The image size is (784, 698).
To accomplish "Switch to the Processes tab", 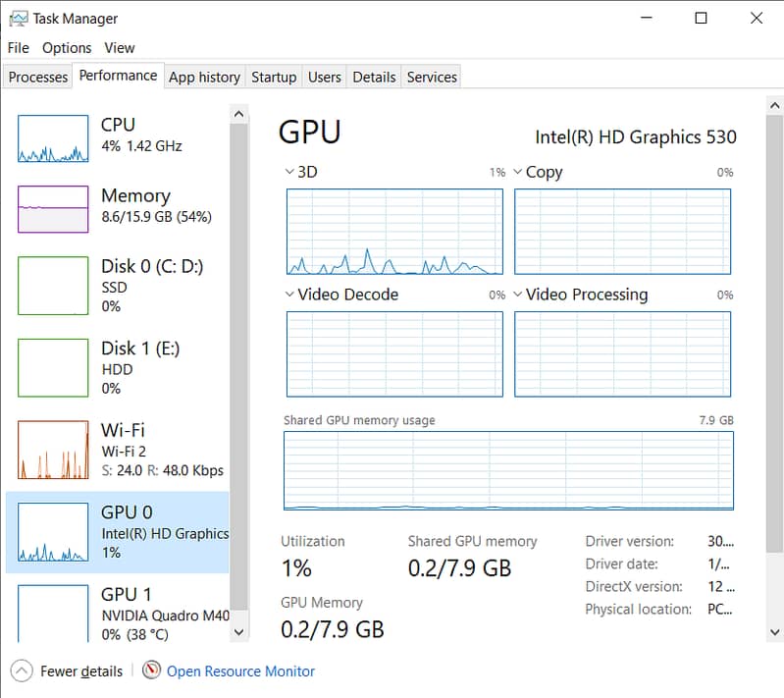I will pyautogui.click(x=38, y=77).
